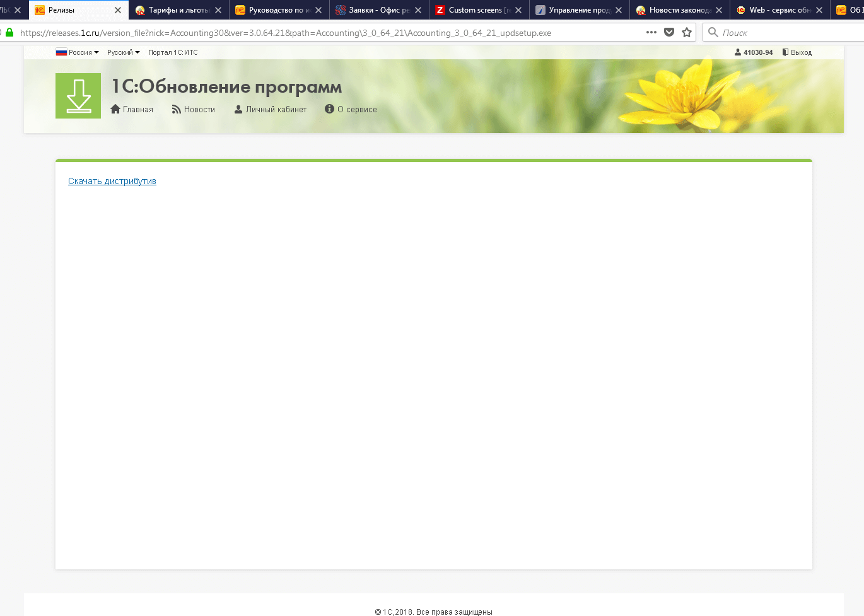Click the search magnifier icon
The image size is (864, 616).
point(713,32)
